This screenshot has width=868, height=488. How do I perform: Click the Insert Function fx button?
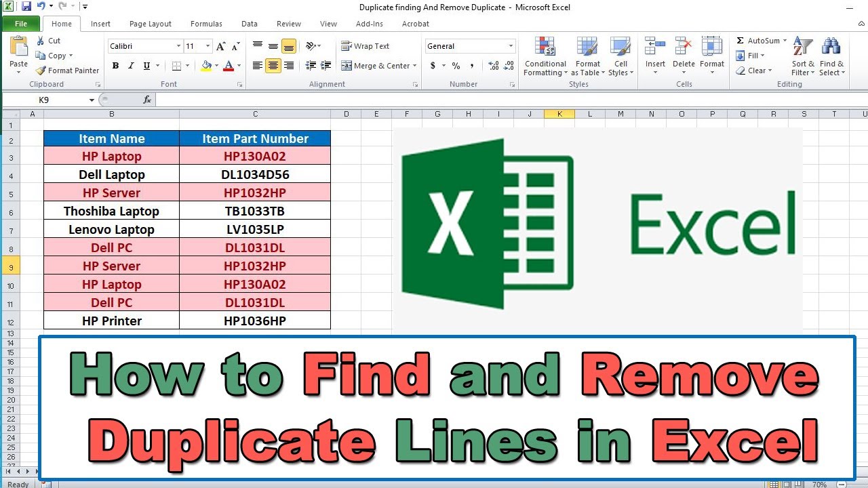click(x=147, y=100)
